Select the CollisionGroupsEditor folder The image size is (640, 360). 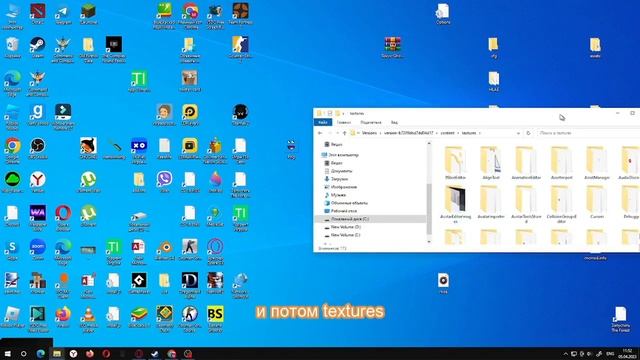point(561,204)
